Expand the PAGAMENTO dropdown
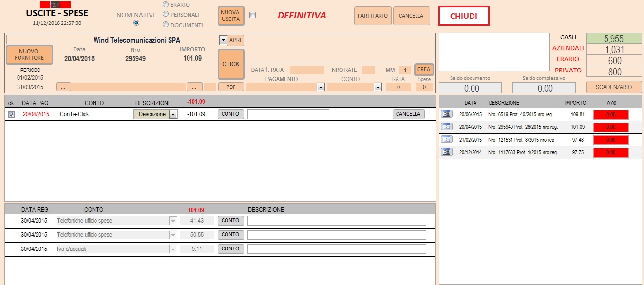644x285 pixels. (x=321, y=87)
